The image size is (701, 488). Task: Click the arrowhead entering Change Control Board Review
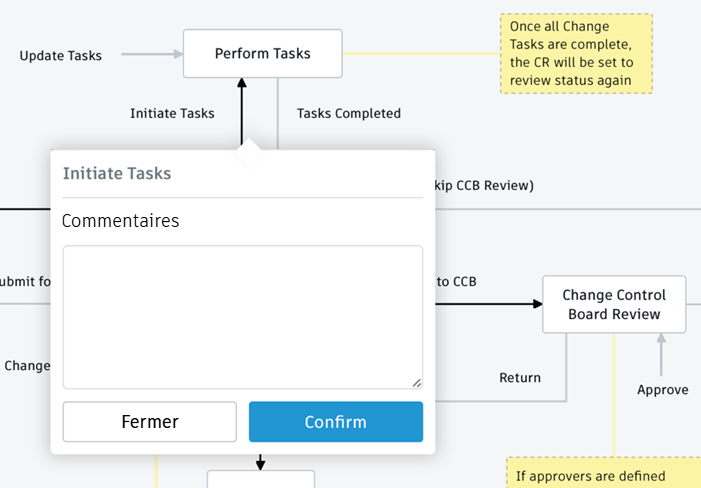[x=535, y=304]
